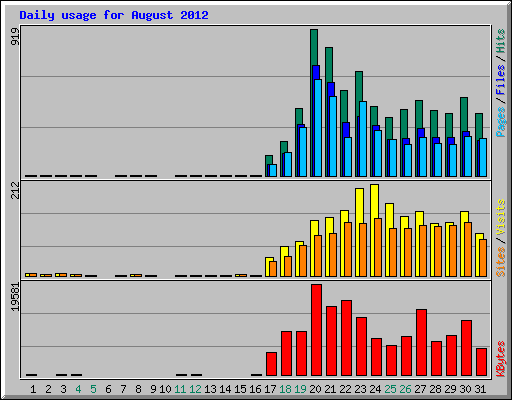The width and height of the screenshot is (512, 400).
Task: Click day label 10 on the x-axis
Action: [x=165, y=389]
